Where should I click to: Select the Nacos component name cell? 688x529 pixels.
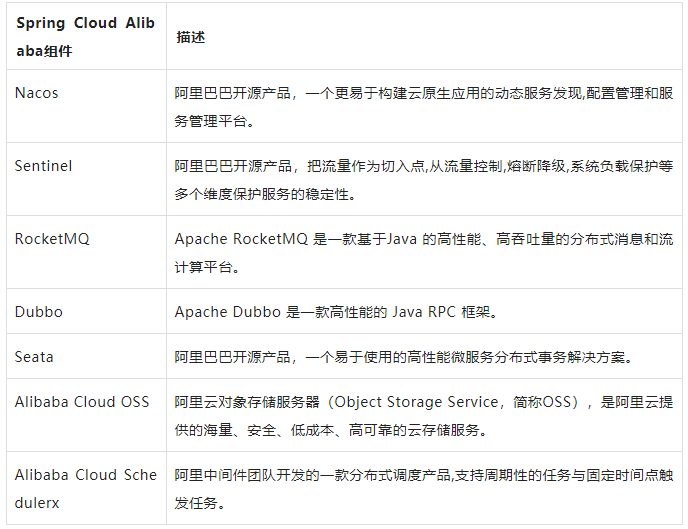pos(37,93)
